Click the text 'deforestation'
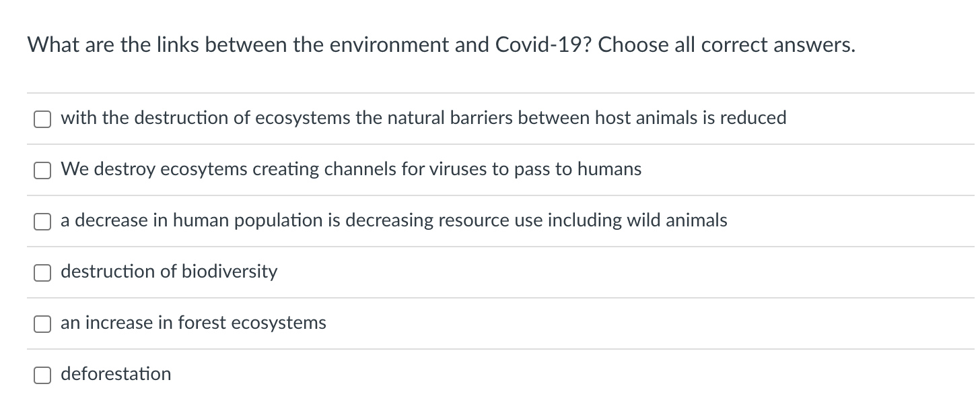This screenshot has height=407, width=980. pos(115,374)
